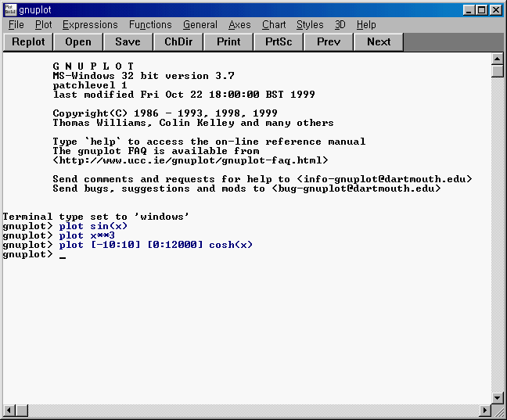This screenshot has height=420, width=507.
Task: Click the Replot toolbar button
Action: point(28,42)
